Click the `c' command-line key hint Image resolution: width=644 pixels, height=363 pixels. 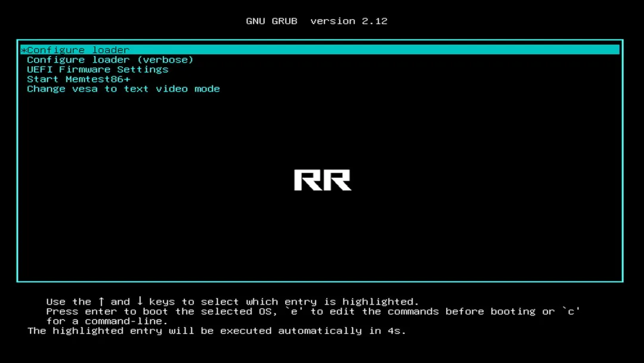pos(571,312)
